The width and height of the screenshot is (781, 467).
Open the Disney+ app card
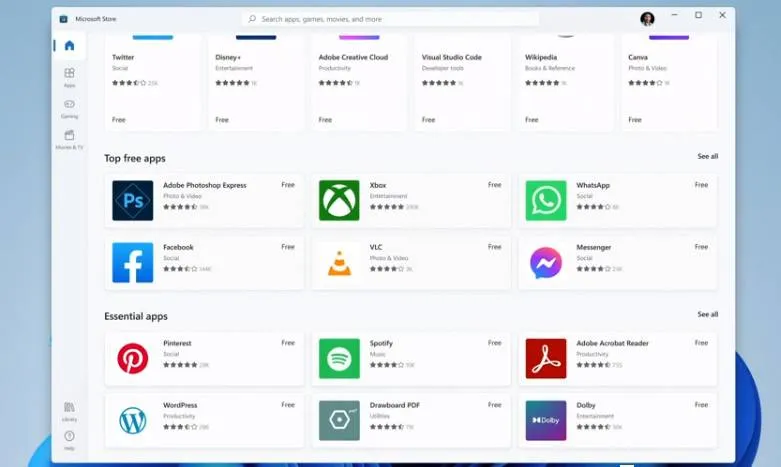pos(256,83)
